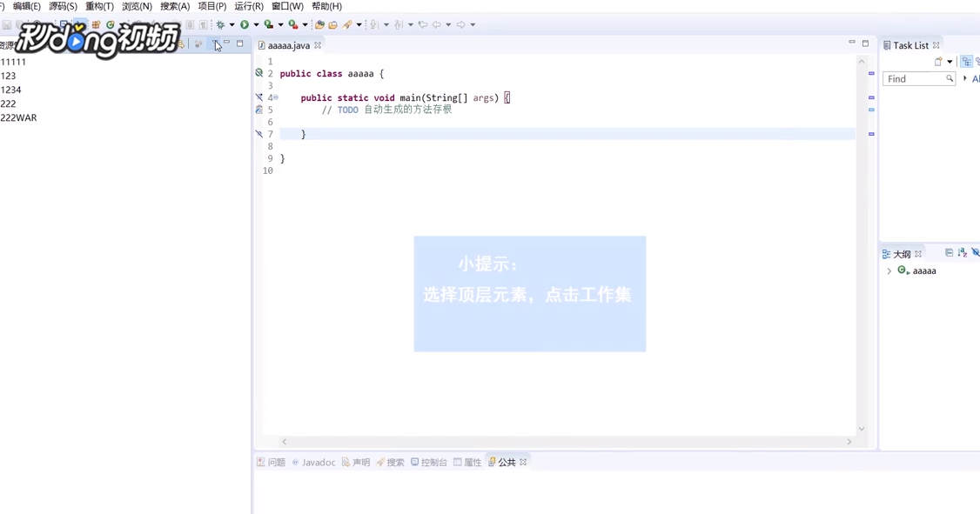Click the Previous Annotation arrow icon
Image resolution: width=980 pixels, height=514 pixels.
398,24
